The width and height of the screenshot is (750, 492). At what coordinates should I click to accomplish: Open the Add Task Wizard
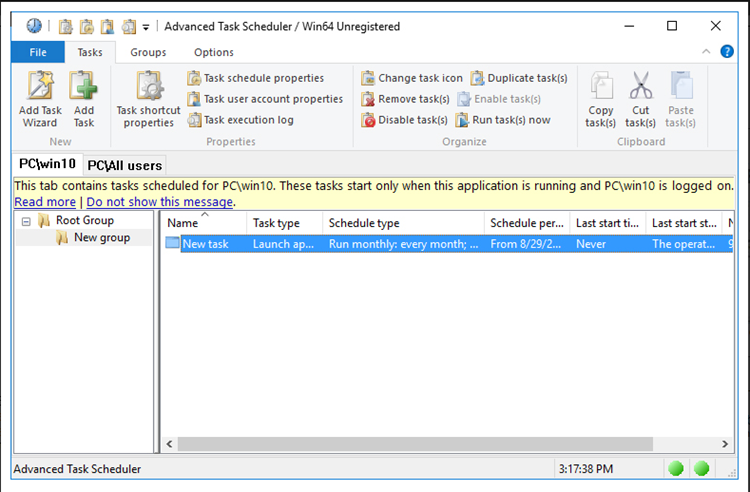point(39,98)
